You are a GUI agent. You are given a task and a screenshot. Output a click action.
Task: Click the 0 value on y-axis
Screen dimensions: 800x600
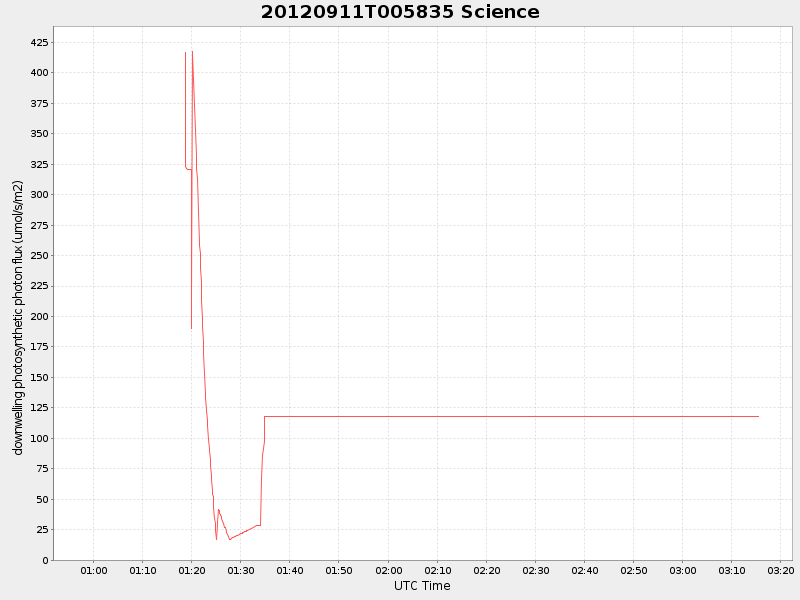click(45, 560)
